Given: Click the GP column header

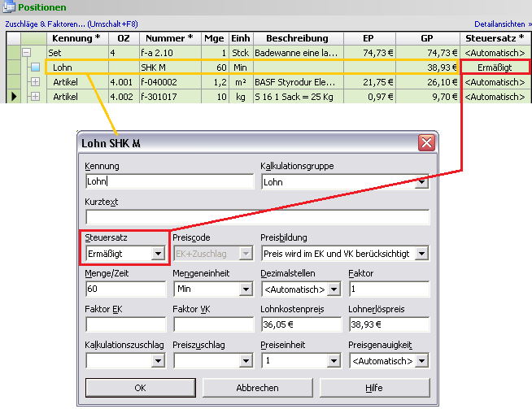Looking at the screenshot, I should tap(428, 38).
